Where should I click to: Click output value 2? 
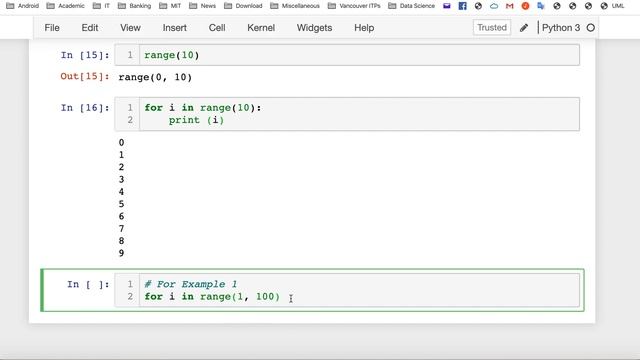coord(121,167)
